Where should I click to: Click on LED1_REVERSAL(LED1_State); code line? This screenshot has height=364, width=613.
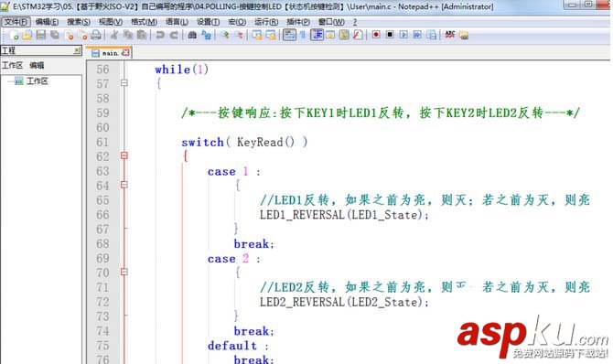point(344,215)
